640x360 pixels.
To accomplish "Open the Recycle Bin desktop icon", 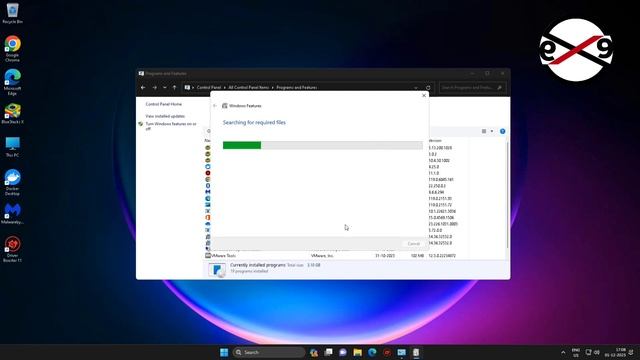I will [x=12, y=12].
